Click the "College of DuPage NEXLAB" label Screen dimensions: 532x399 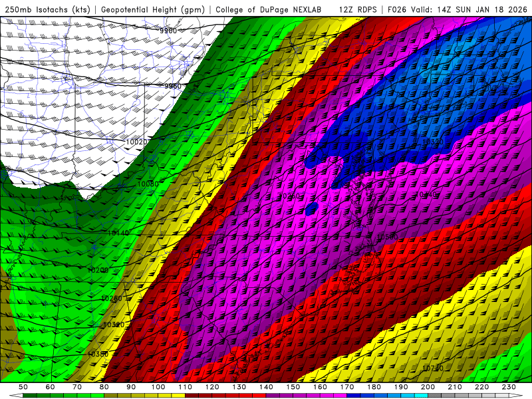coord(268,9)
